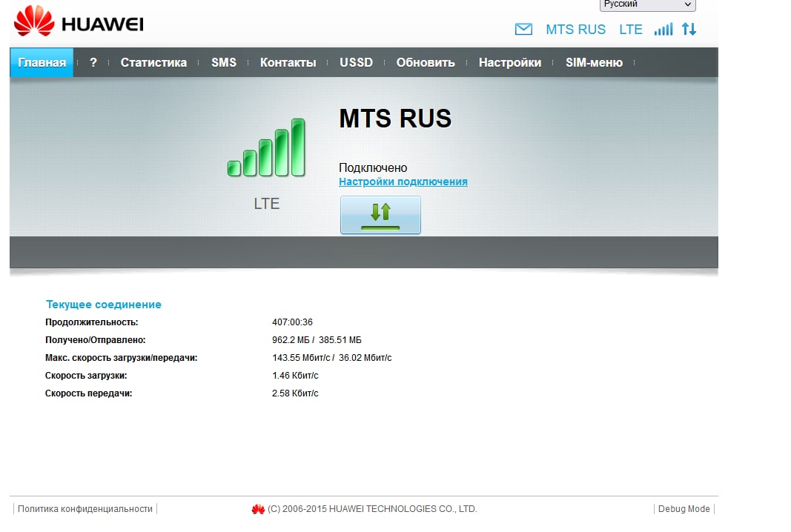The image size is (791, 532).
Task: Click the large MTS RUS heading
Action: click(395, 119)
